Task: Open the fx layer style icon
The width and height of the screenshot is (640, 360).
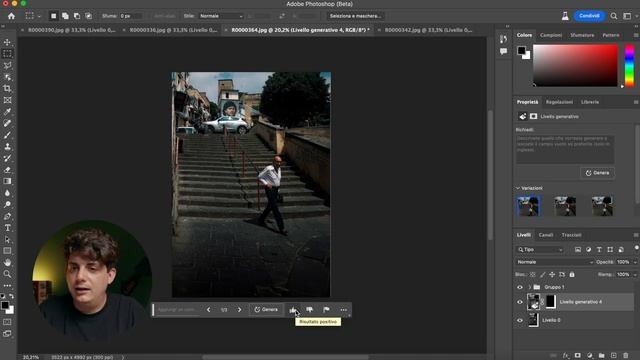Action: click(x=566, y=356)
